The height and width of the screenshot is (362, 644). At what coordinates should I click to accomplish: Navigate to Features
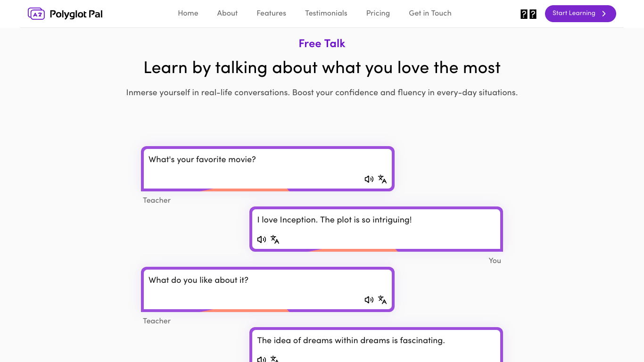[271, 13]
